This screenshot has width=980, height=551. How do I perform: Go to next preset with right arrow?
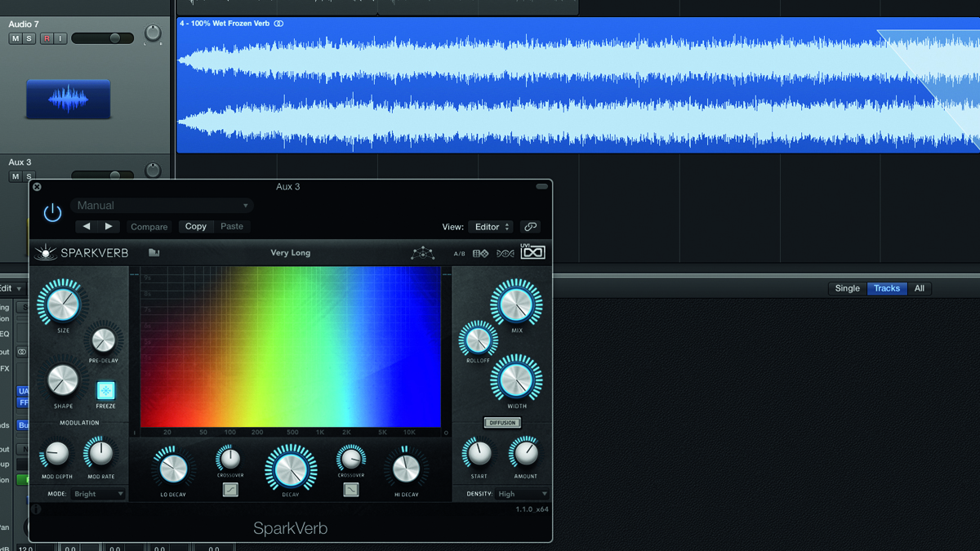[x=109, y=226]
